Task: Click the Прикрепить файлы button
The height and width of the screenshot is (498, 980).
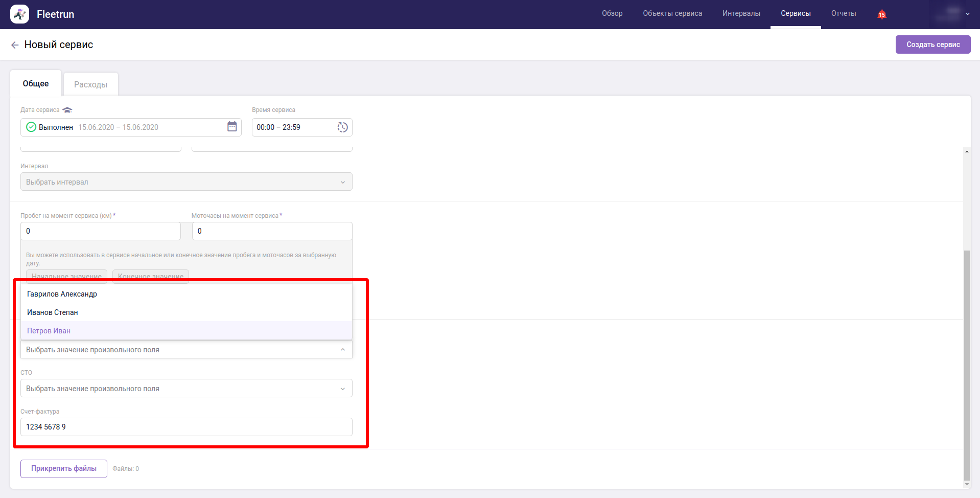Action: click(x=64, y=468)
